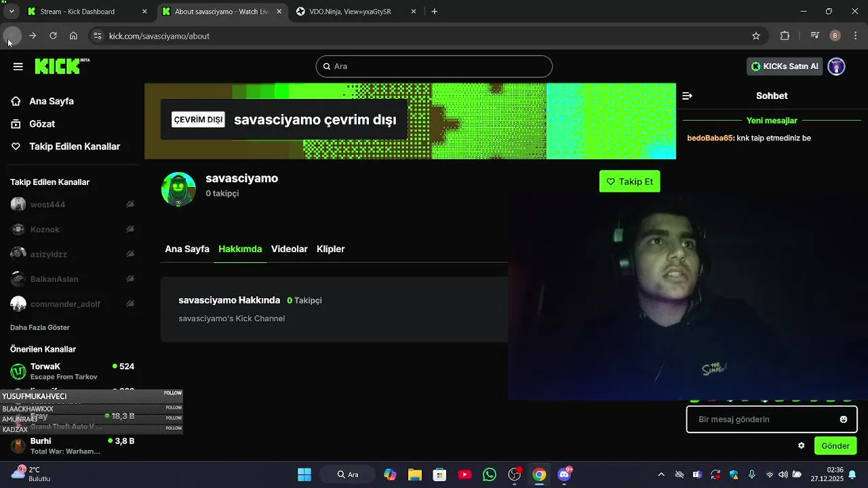This screenshot has width=868, height=488.
Task: Open Chrome extensions puzzle icon
Action: [x=785, y=36]
